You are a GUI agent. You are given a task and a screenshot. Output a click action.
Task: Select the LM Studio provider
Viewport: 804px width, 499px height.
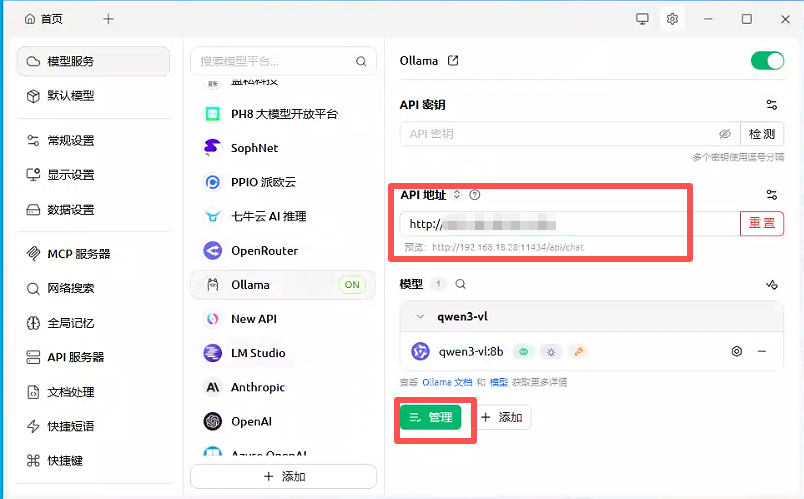(x=283, y=353)
